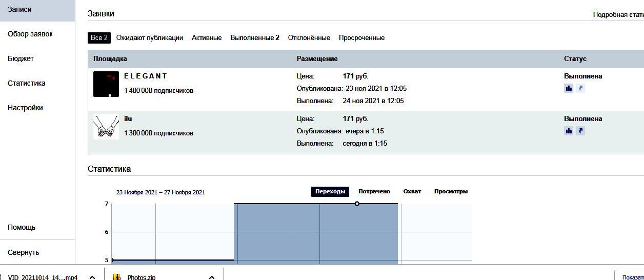Click the data point marker on chart
644x280 pixels.
click(x=357, y=204)
